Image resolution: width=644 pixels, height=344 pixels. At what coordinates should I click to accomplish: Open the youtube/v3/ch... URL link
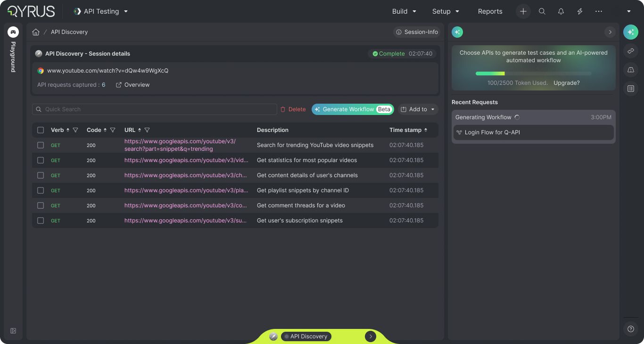(x=186, y=175)
